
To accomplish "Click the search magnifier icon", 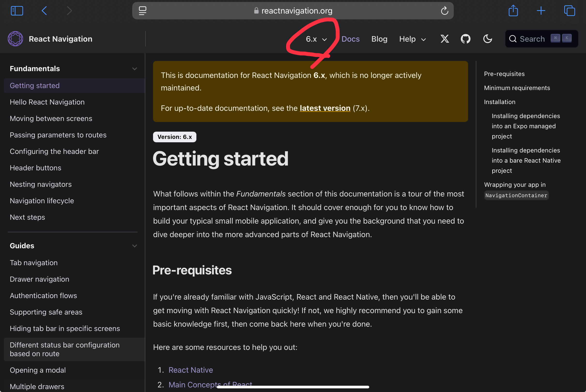I will [513, 39].
